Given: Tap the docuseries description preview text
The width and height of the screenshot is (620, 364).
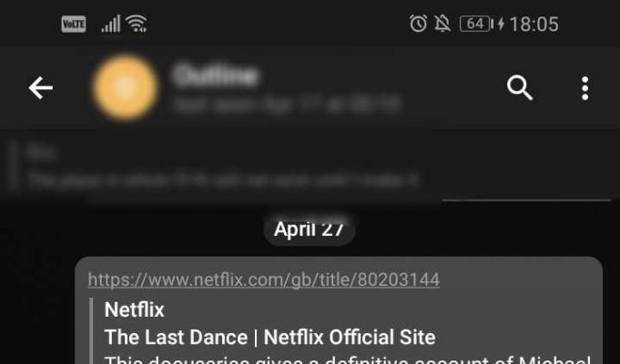Looking at the screenshot, I should [x=347, y=359].
